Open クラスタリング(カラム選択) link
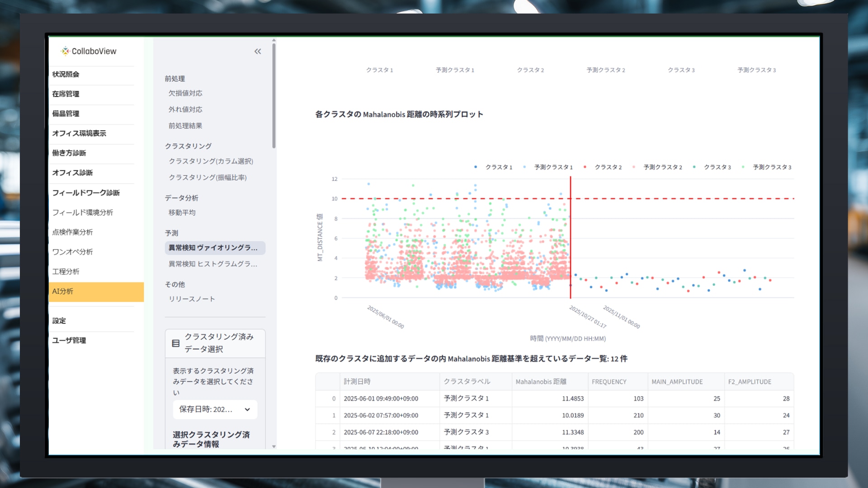 coord(211,161)
